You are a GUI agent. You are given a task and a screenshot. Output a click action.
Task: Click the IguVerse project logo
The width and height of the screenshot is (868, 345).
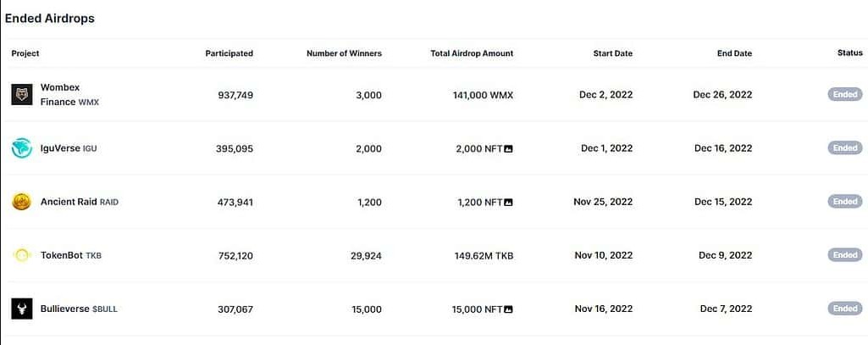[x=22, y=148]
